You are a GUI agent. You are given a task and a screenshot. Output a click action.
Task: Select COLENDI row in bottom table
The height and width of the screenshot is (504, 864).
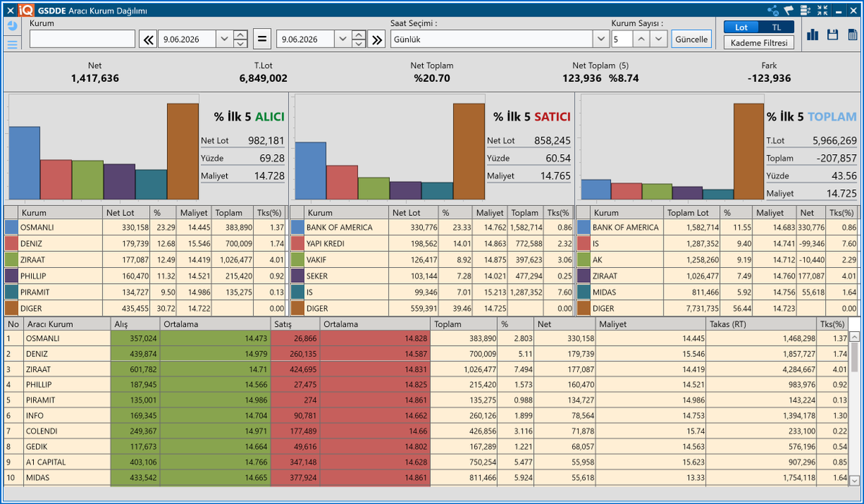427,431
